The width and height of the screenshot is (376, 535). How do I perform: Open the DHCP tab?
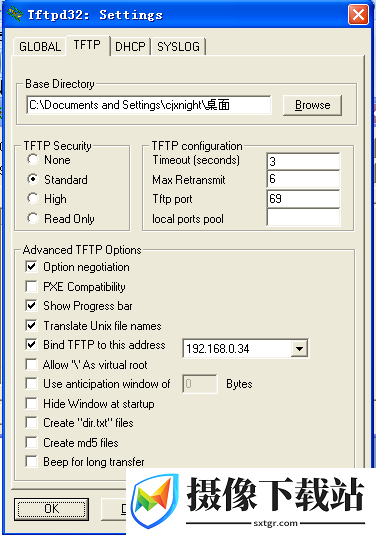(130, 47)
